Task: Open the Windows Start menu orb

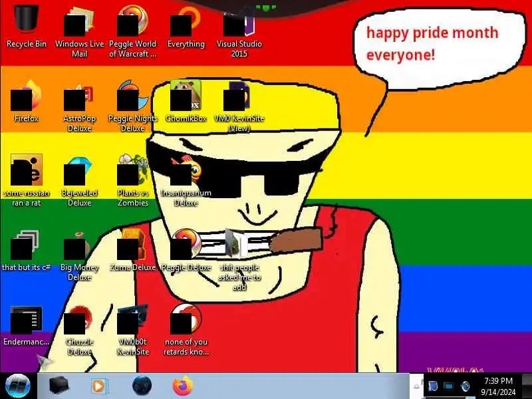Action: pyautogui.click(x=17, y=386)
